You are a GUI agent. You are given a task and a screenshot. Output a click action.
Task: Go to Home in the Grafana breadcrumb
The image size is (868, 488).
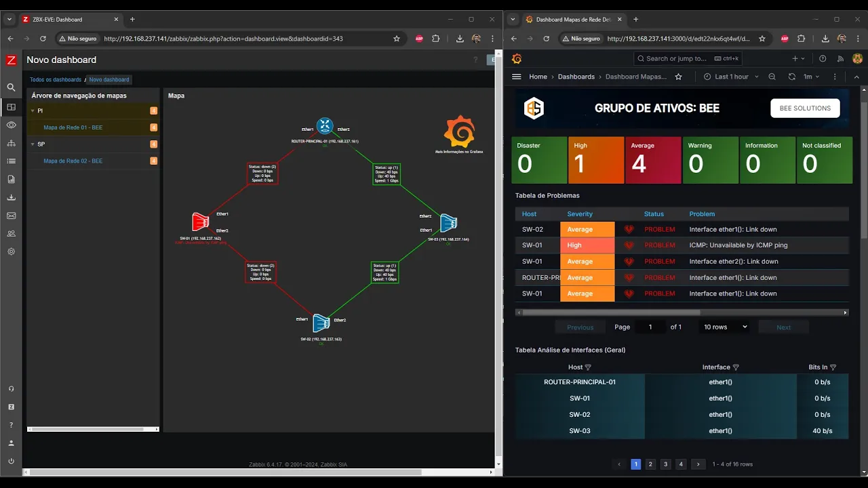(x=538, y=77)
